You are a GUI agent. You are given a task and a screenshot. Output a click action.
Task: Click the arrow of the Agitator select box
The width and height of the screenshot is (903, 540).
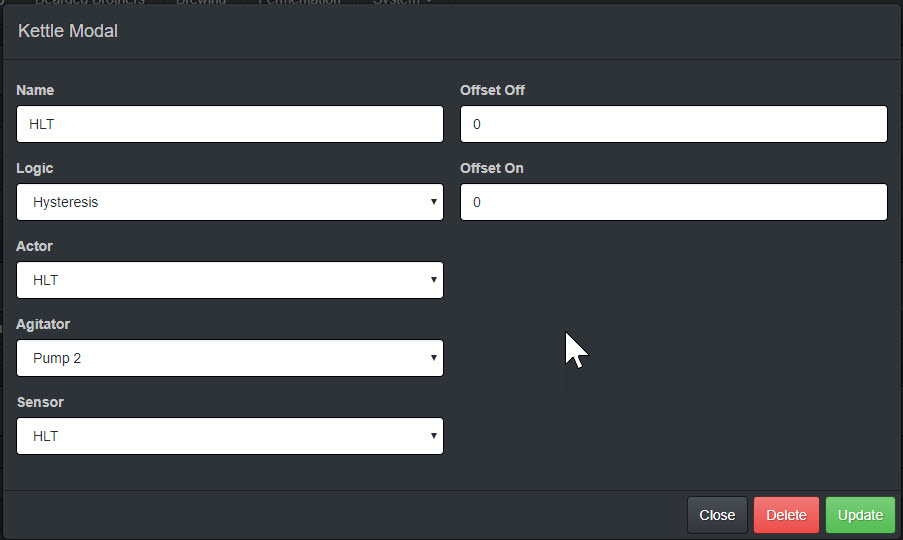point(434,358)
